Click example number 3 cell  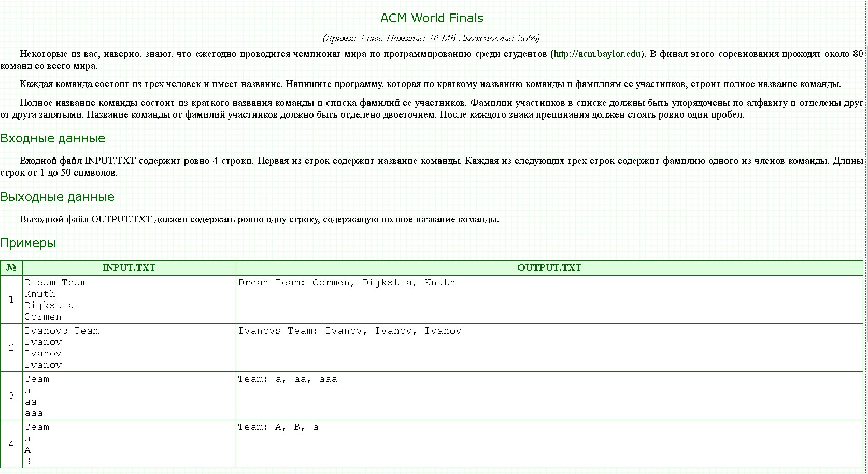click(x=11, y=396)
